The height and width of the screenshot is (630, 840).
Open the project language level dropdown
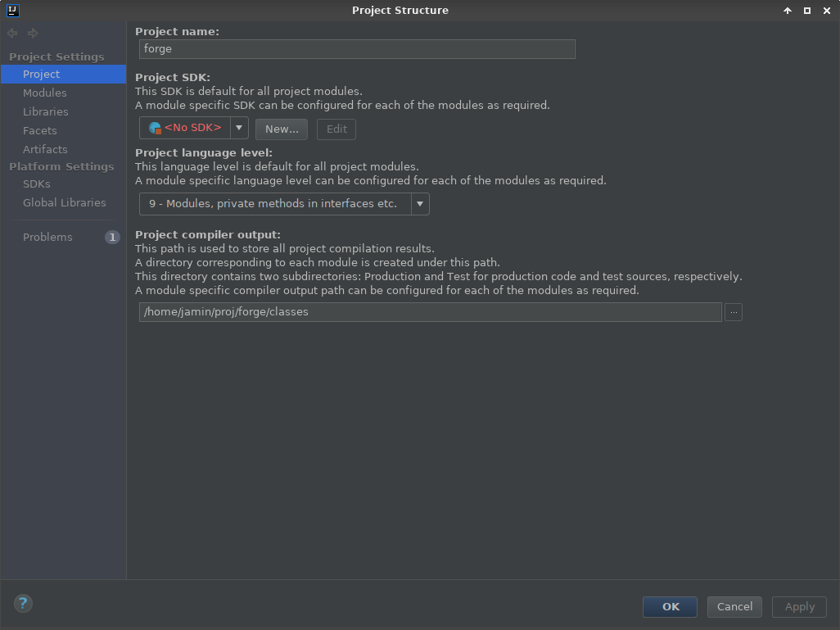tap(420, 203)
